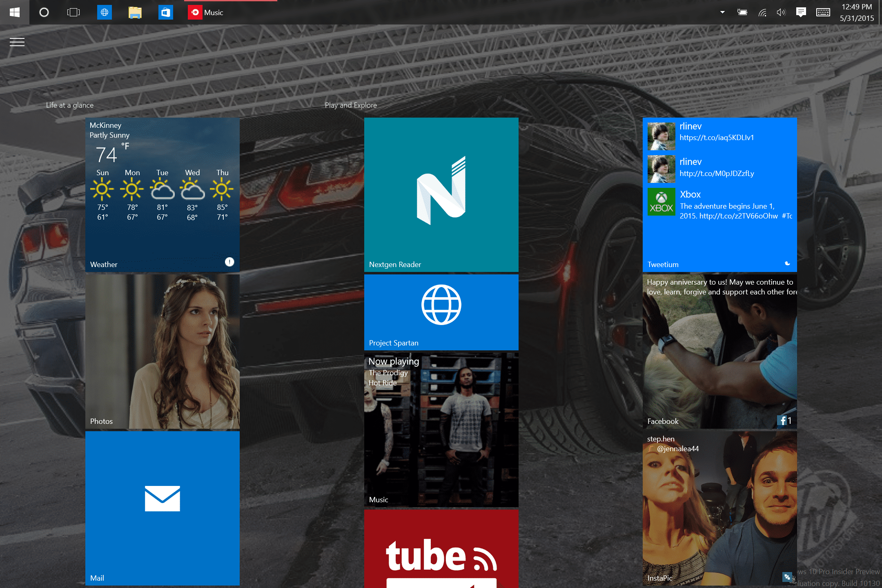
Task: Click Sunday's sunny forecast icon
Action: (x=102, y=189)
